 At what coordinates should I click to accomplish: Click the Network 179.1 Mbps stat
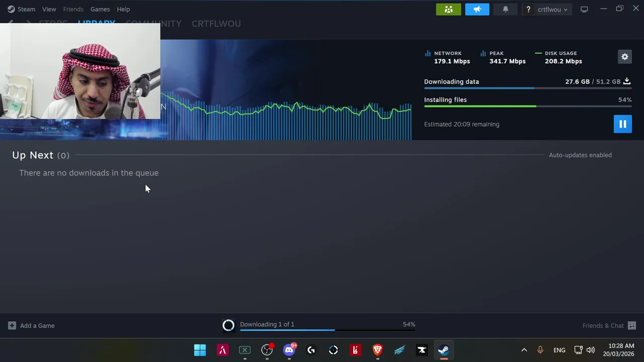(447, 57)
